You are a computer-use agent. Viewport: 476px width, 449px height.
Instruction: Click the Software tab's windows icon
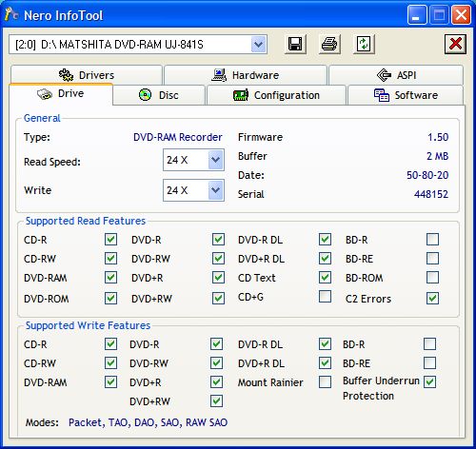382,95
